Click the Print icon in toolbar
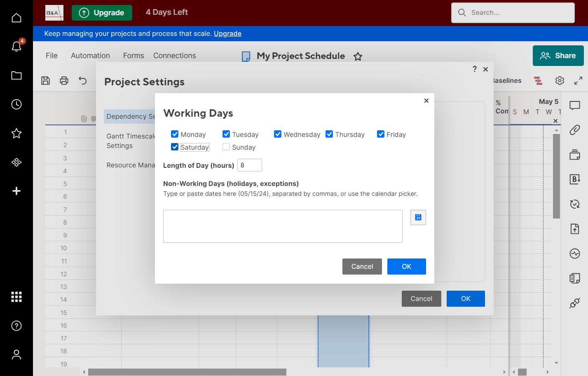 coord(64,80)
